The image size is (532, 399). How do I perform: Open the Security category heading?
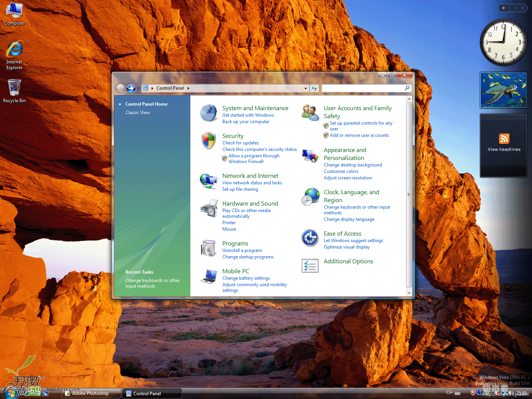[x=233, y=136]
